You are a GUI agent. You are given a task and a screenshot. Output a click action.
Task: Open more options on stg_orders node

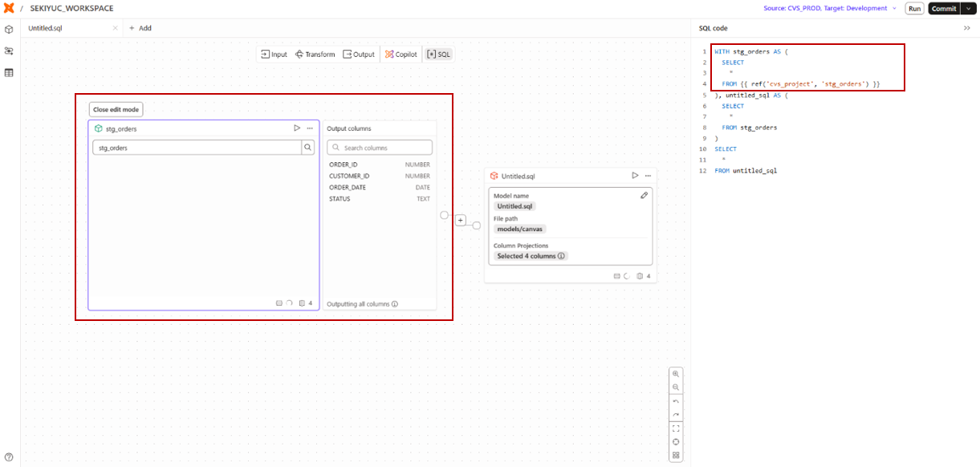310,128
